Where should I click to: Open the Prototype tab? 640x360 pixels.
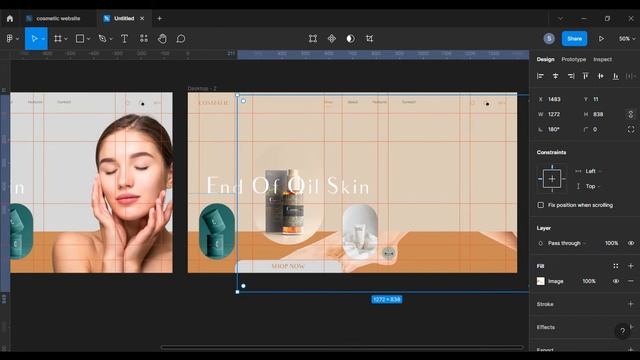573,59
